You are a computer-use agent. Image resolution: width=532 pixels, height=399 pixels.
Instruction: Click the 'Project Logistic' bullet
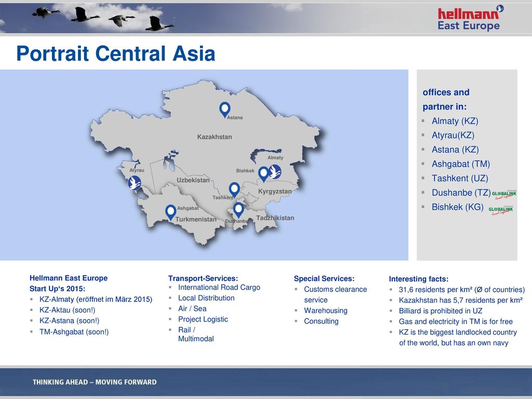click(x=203, y=320)
